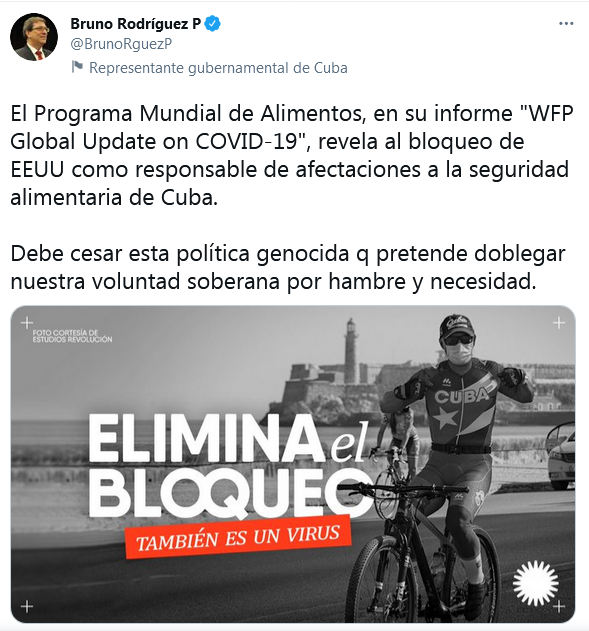Click the plus mark at the image's top-right
Screen dimensions: 589x631
point(558,322)
